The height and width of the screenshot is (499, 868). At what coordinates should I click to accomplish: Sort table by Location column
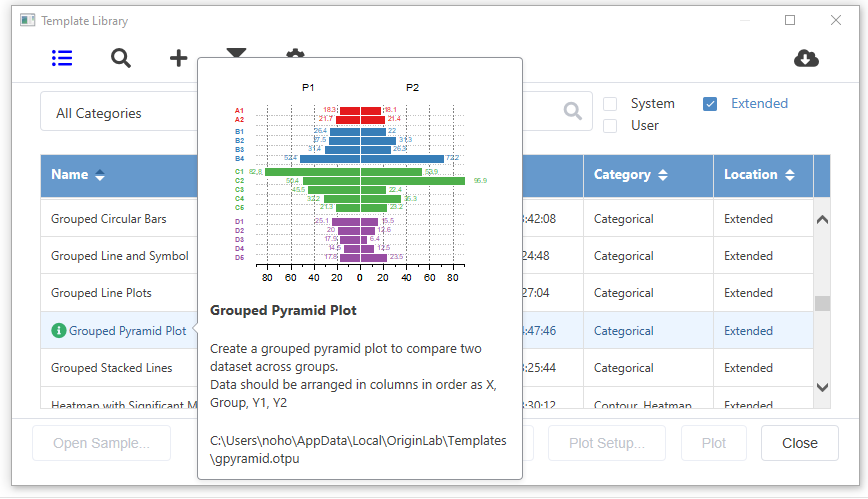click(757, 175)
